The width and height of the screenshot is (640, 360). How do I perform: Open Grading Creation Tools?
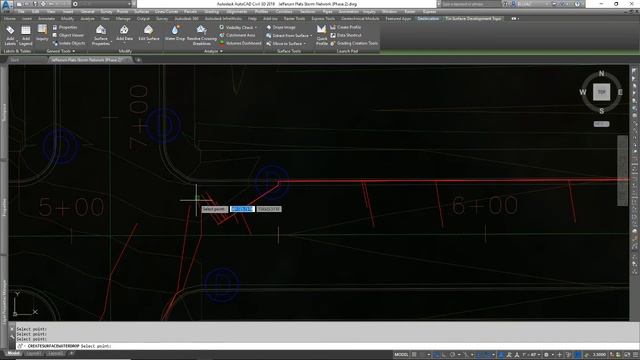point(354,43)
